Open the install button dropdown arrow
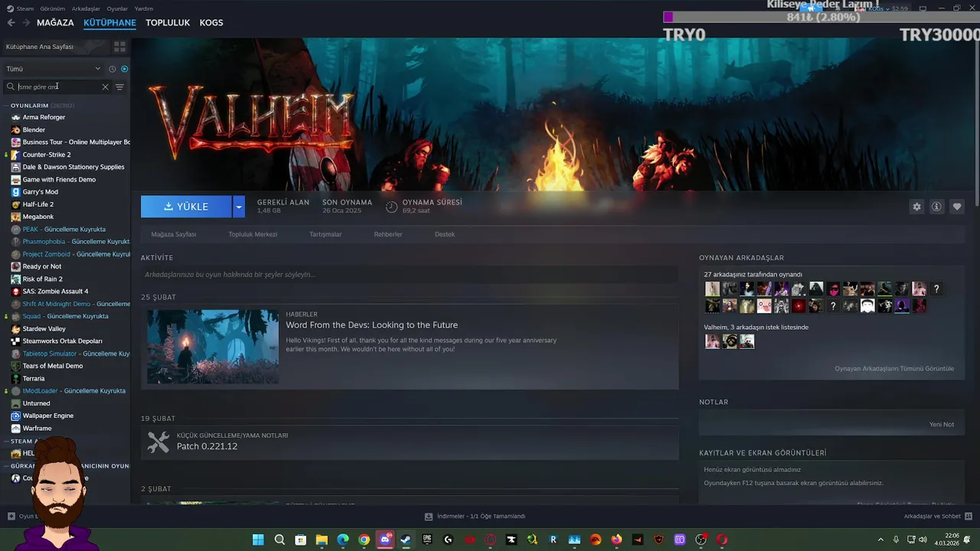The image size is (980, 551). [239, 207]
